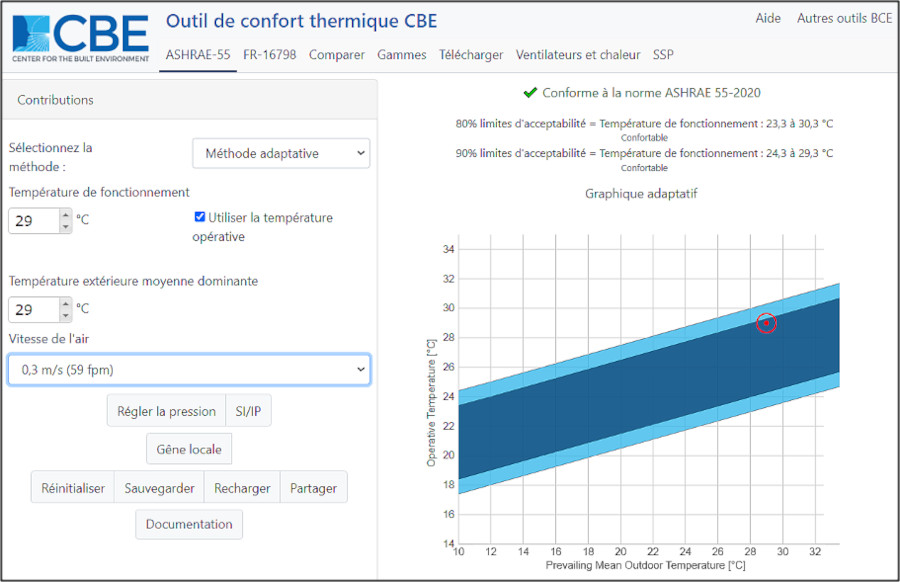Click the red point on the adaptive chart
900x582 pixels.
[x=766, y=323]
